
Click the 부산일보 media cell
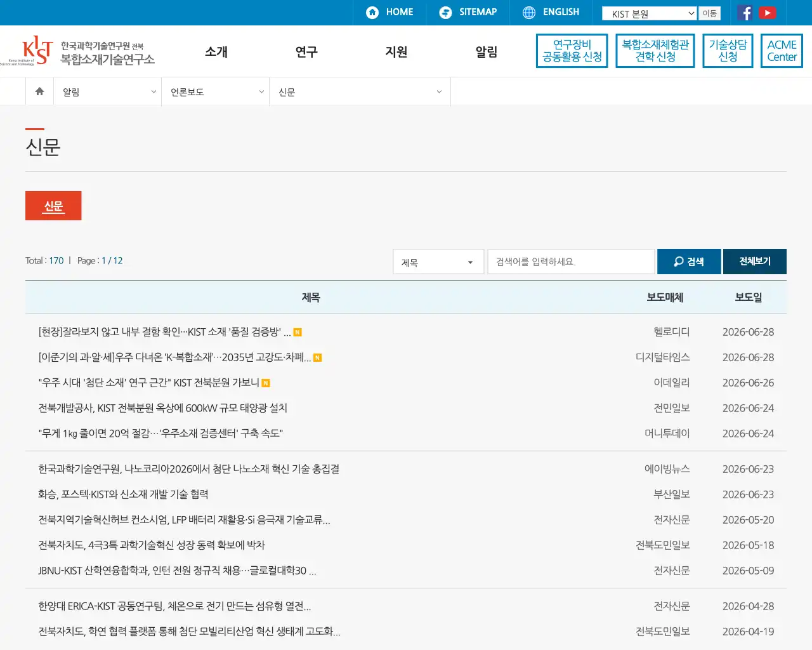(672, 494)
